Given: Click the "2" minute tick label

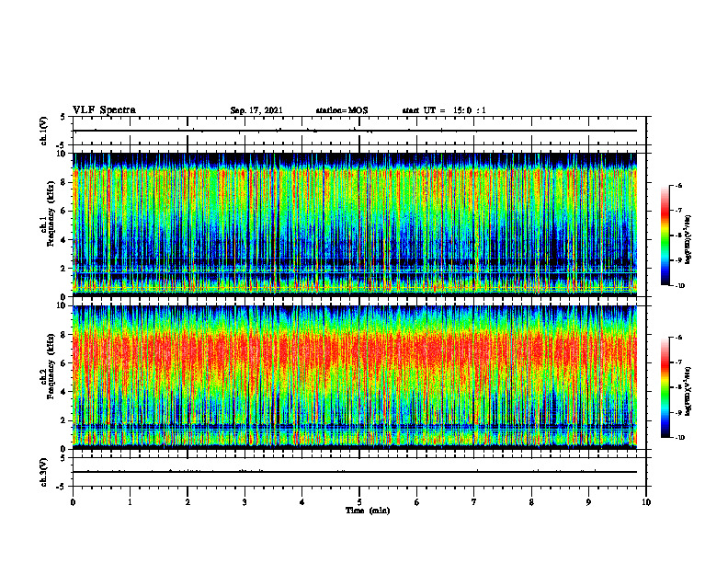Looking at the screenshot, I should 188,502.
